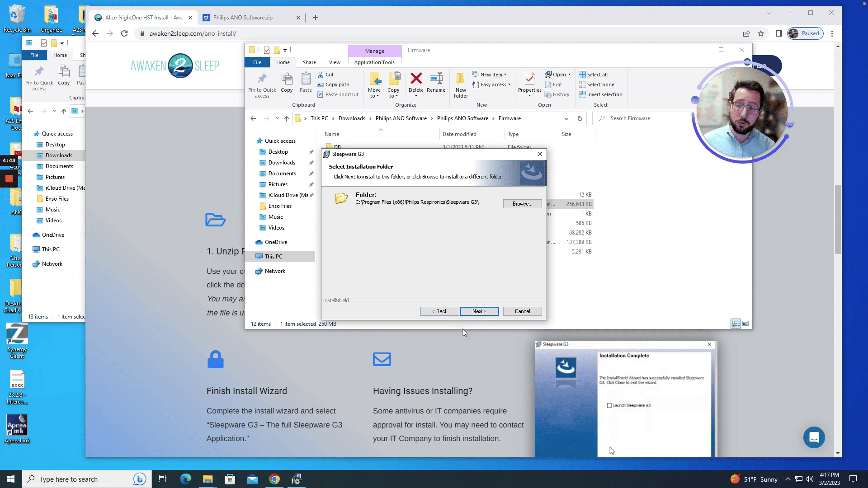Expand the address bar history dropdown
This screenshot has width=868, height=488.
[566, 118]
